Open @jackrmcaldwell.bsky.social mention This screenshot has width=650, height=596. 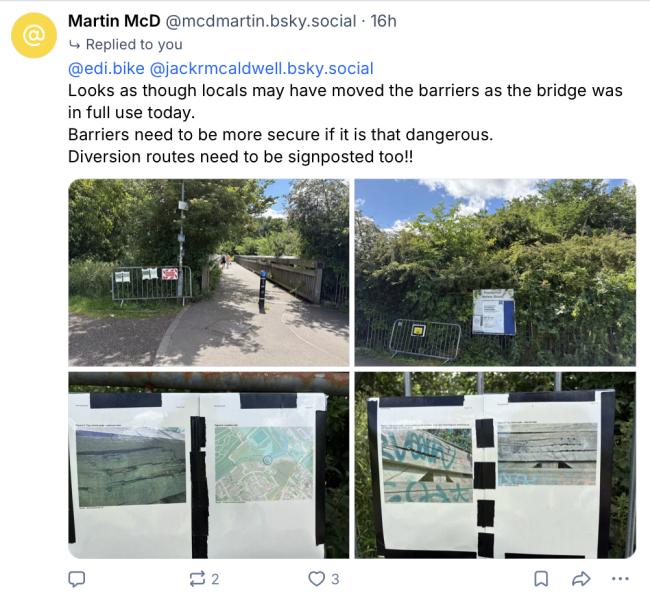click(x=261, y=68)
